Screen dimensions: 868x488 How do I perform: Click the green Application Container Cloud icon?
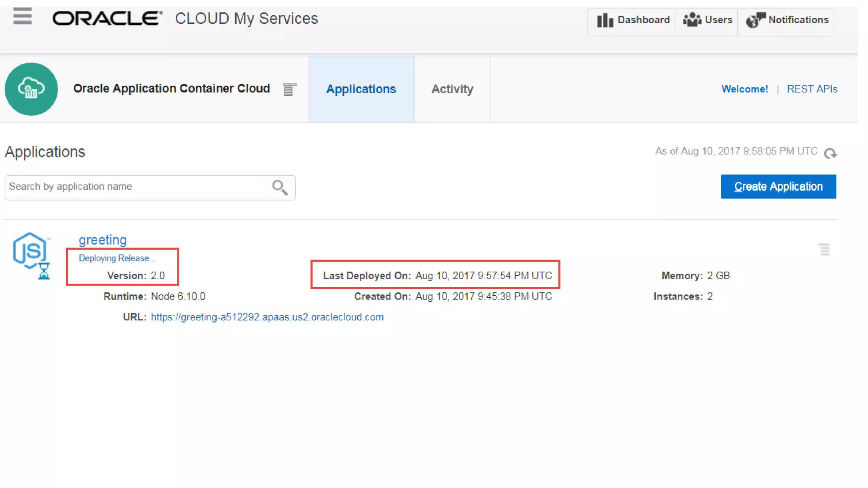[31, 89]
